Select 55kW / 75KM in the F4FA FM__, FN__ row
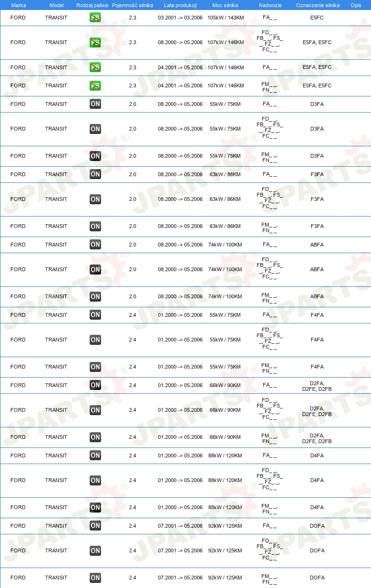 (225, 367)
